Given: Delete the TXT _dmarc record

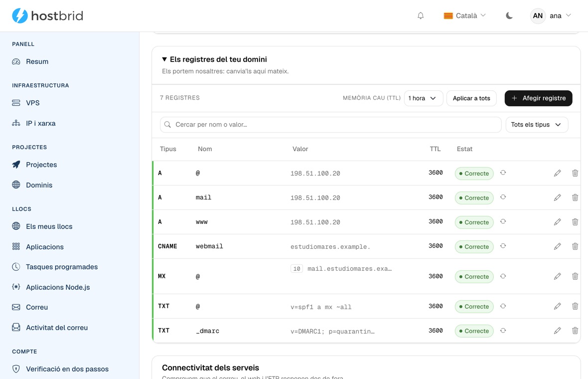Looking at the screenshot, I should 575,331.
